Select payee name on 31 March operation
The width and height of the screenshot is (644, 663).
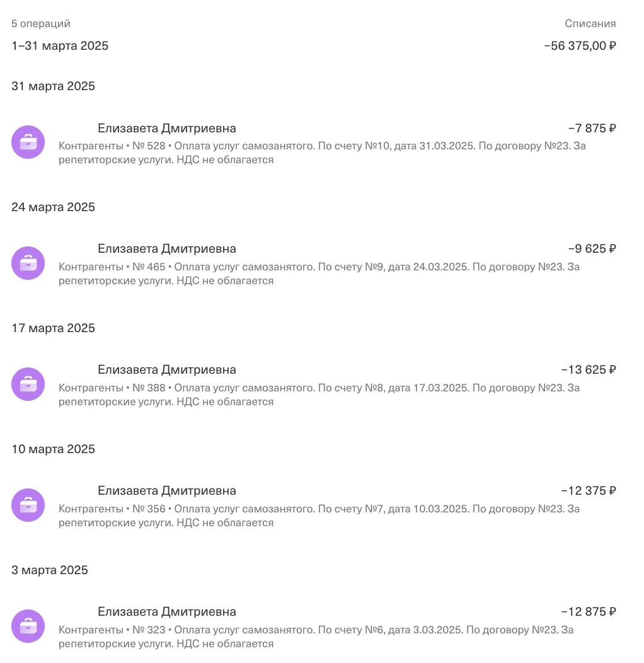(166, 128)
